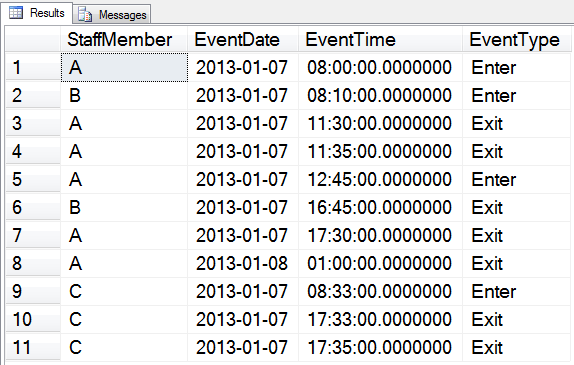
Task: Select the EventType column header
Action: click(518, 40)
